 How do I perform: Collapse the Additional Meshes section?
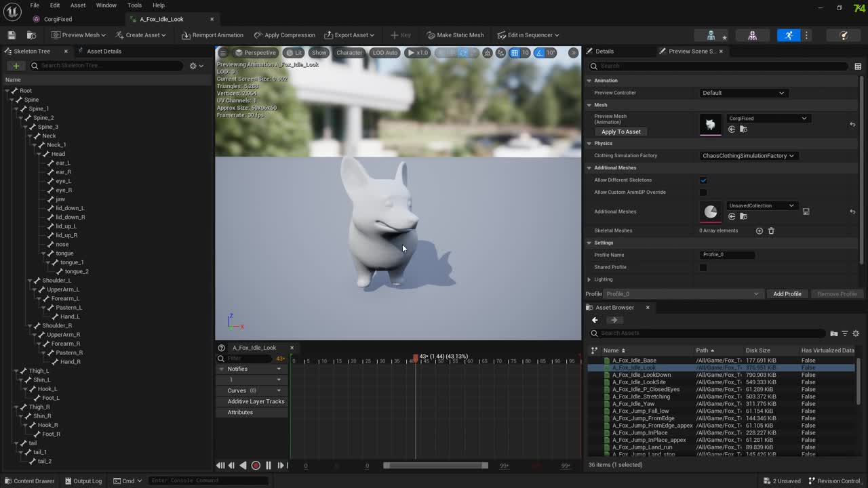tap(589, 168)
